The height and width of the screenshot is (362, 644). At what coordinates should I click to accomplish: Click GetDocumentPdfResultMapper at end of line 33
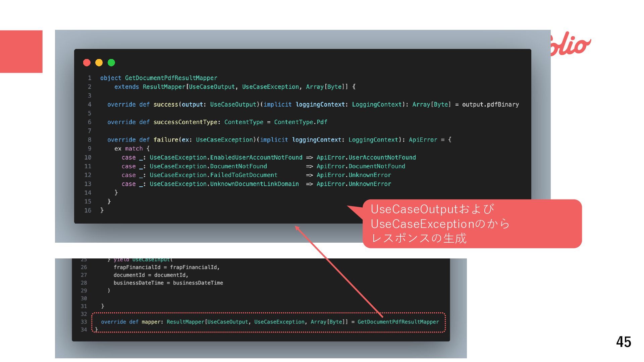[x=398, y=322]
